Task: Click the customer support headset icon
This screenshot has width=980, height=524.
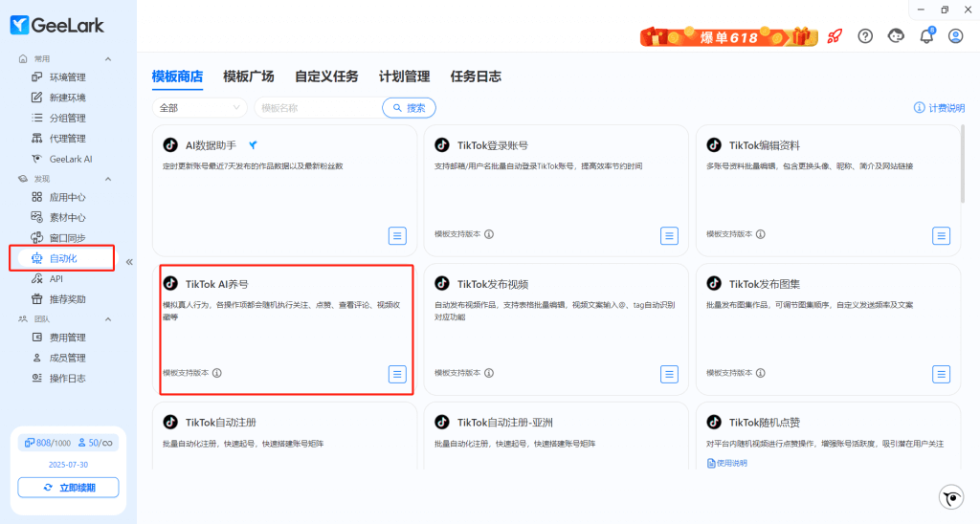Action: (x=896, y=36)
